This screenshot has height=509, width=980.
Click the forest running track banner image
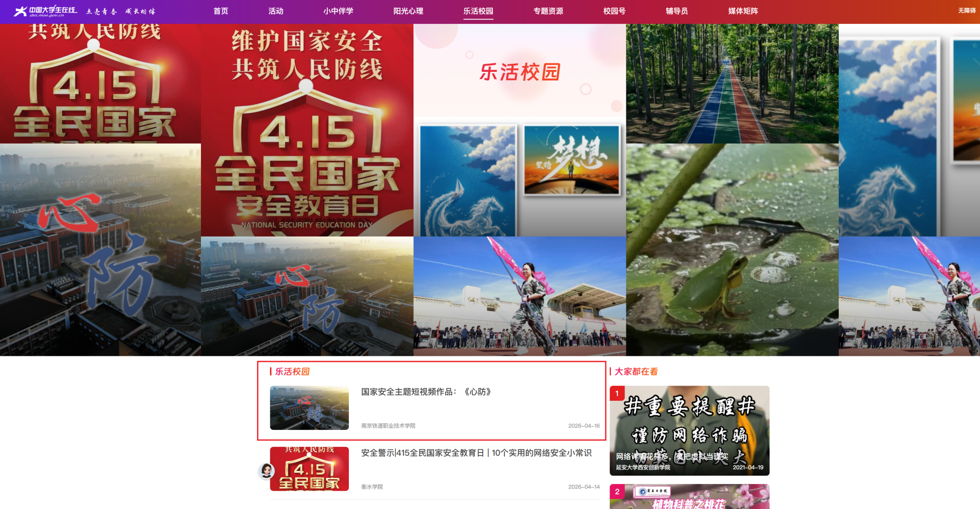732,84
